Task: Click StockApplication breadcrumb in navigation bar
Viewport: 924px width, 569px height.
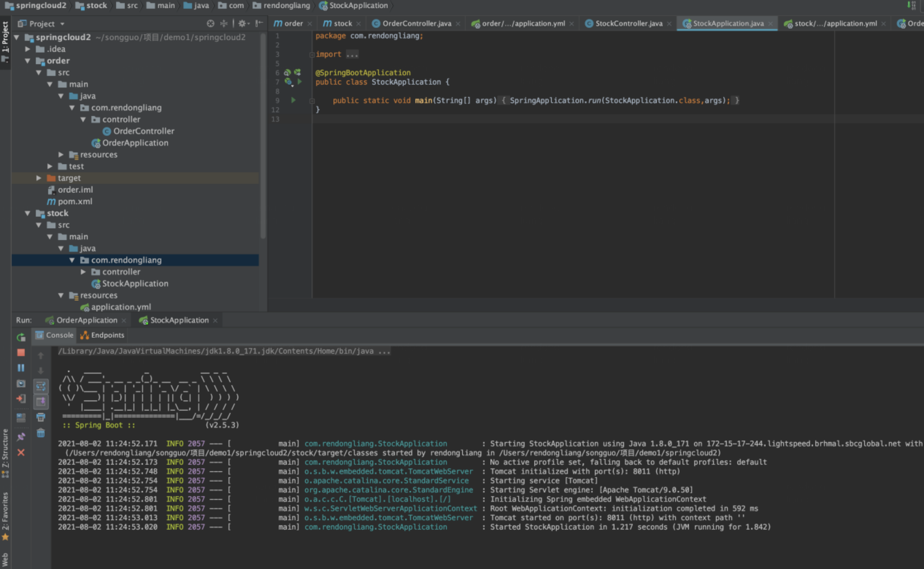Action: click(x=354, y=6)
